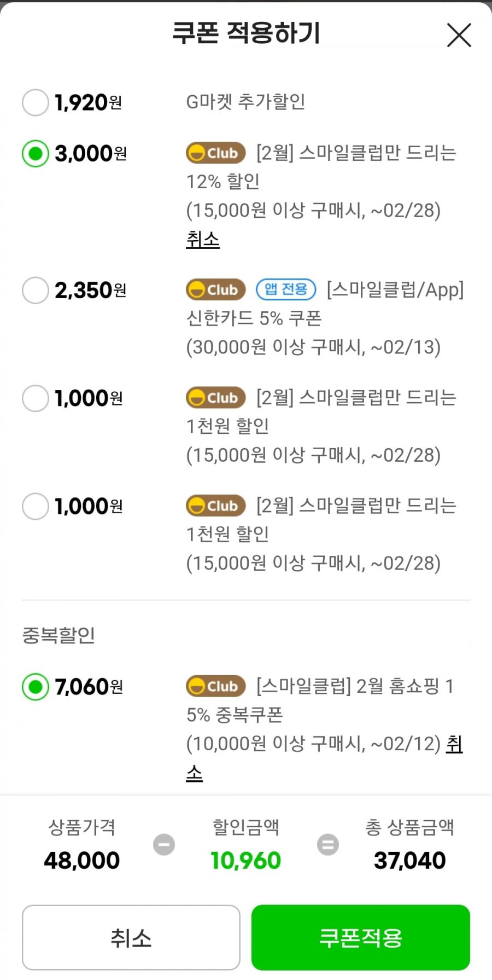Select the 1,920원 G마켓 추가할인 coupon
This screenshot has width=492, height=980.
click(36, 102)
